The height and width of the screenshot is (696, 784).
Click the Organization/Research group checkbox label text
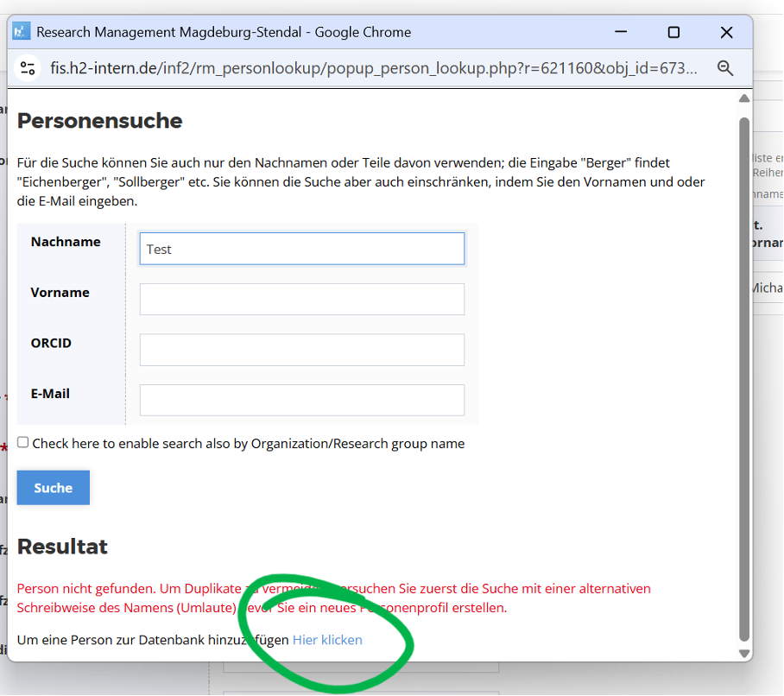pos(249,444)
